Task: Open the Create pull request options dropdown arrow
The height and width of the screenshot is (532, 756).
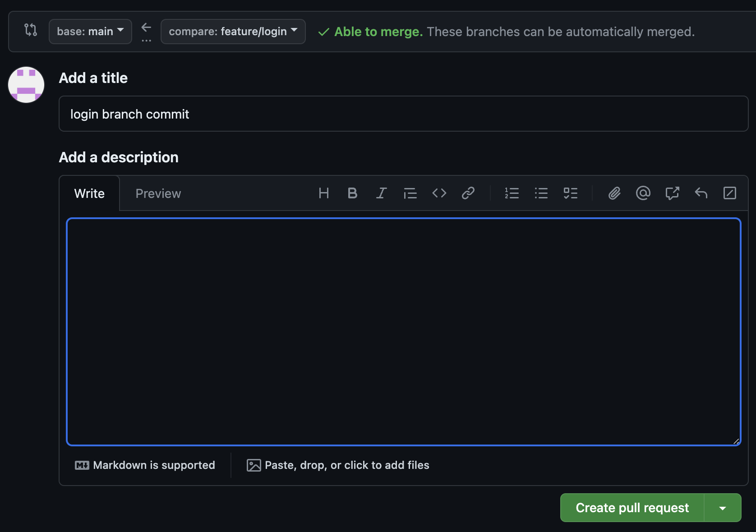Action: pos(723,508)
